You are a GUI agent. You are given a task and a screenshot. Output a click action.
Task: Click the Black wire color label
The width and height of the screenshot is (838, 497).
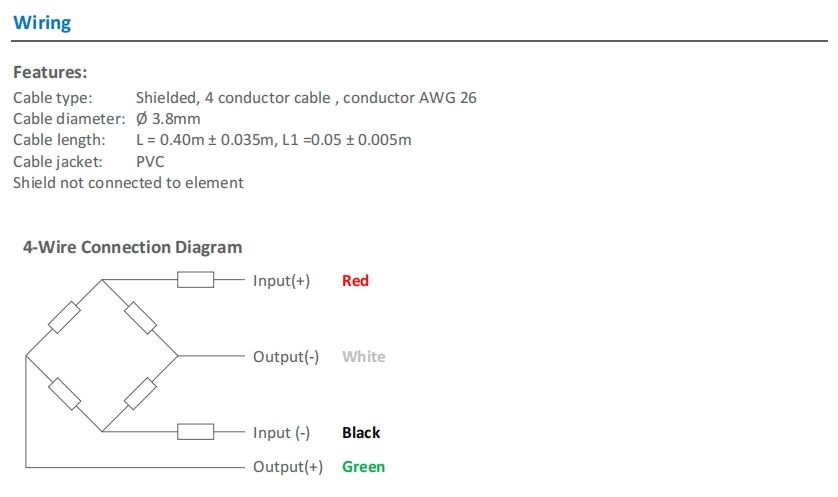[x=361, y=433]
